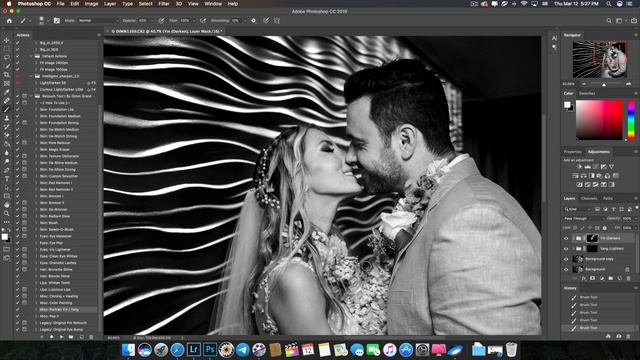Open Lightroom from the Dock
This screenshot has width=640, height=360.
[194, 349]
